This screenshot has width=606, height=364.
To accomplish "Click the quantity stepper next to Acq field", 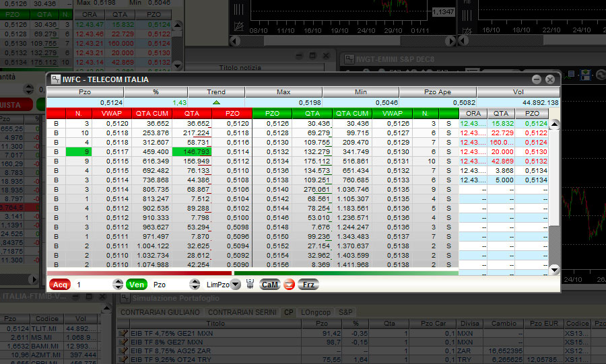I will point(118,285).
